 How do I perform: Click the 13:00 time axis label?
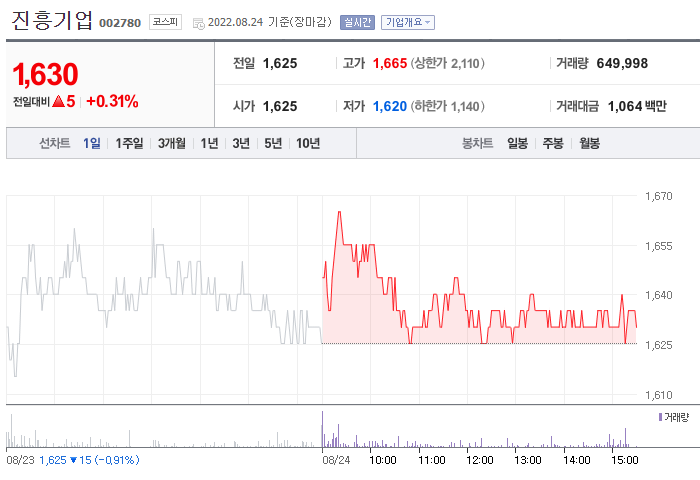pos(528,460)
